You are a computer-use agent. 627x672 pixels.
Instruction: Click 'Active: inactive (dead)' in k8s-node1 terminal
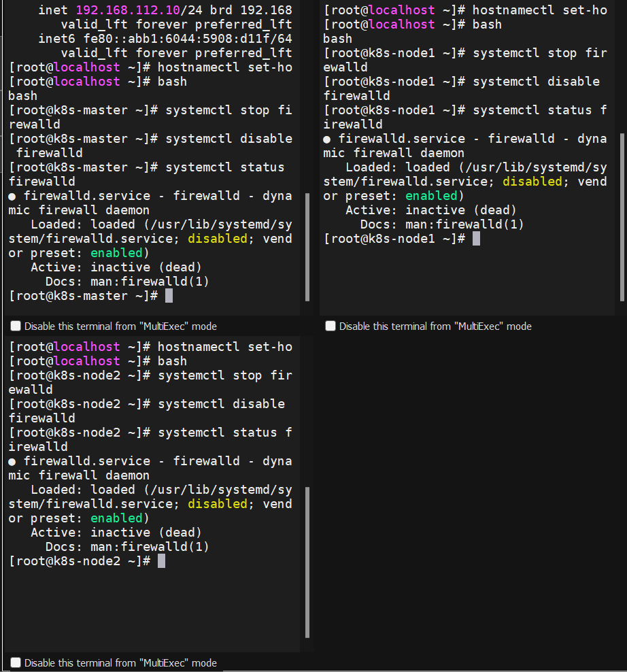pos(431,210)
